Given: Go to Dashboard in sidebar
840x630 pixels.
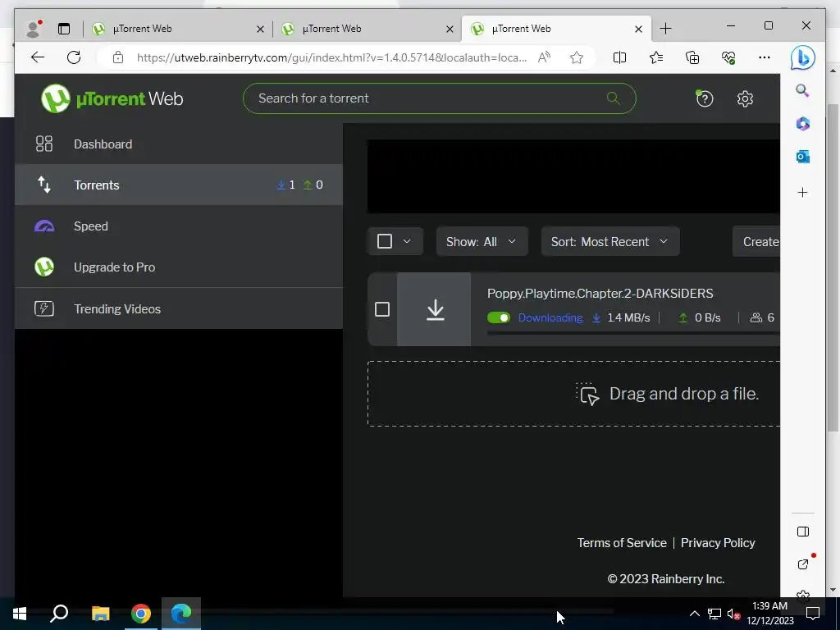Looking at the screenshot, I should click(x=178, y=144).
